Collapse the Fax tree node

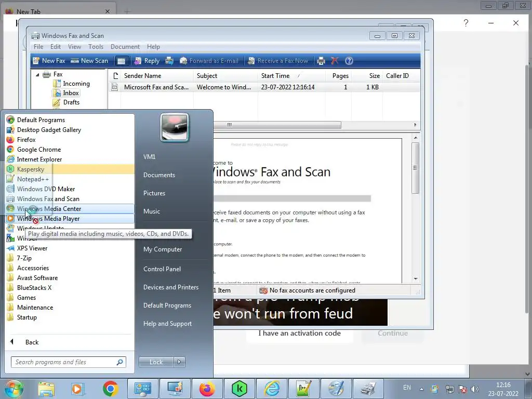(37, 75)
